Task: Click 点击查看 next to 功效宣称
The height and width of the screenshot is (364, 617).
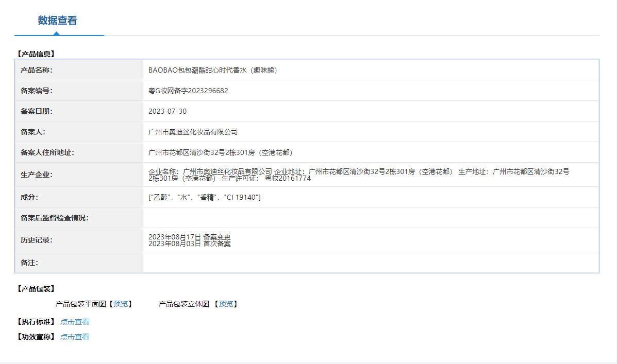Action: (75, 337)
